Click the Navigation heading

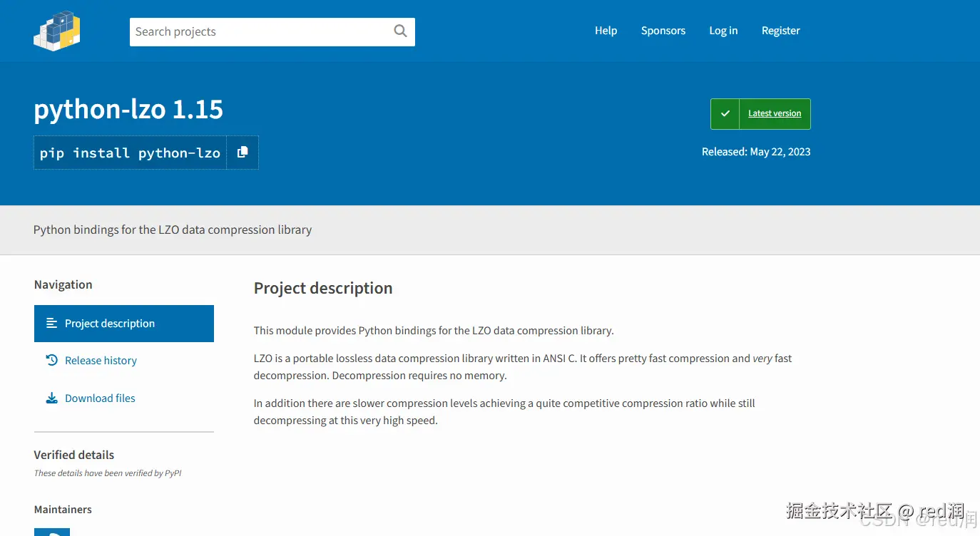pos(63,284)
